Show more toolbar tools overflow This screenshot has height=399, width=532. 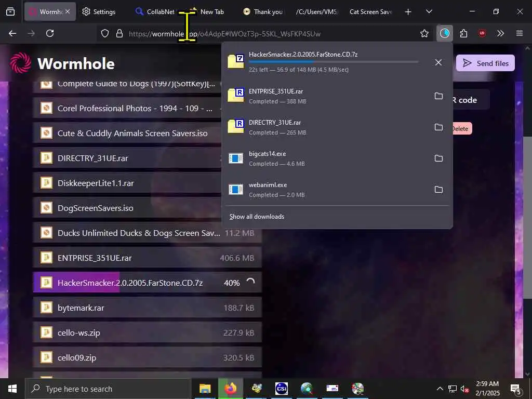[x=500, y=33]
